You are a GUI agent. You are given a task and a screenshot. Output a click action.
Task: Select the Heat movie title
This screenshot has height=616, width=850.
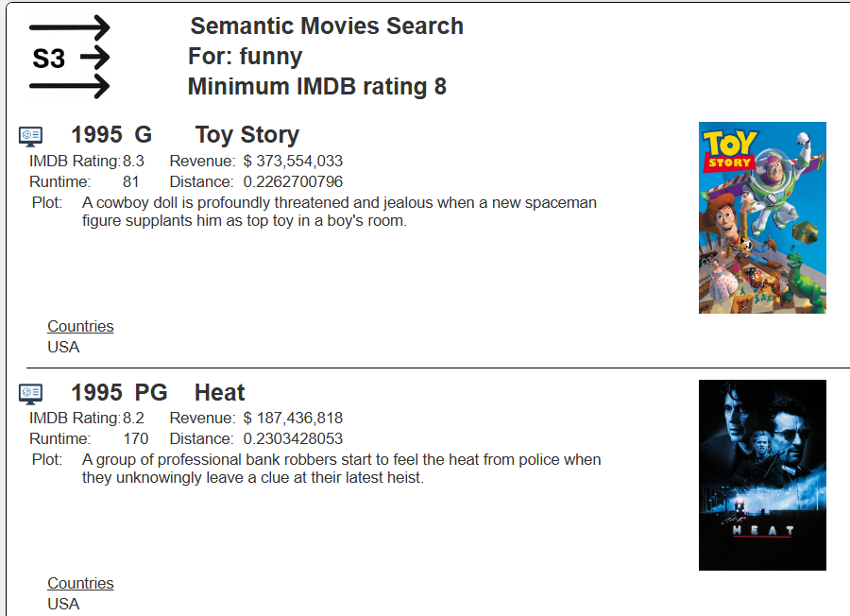point(219,393)
